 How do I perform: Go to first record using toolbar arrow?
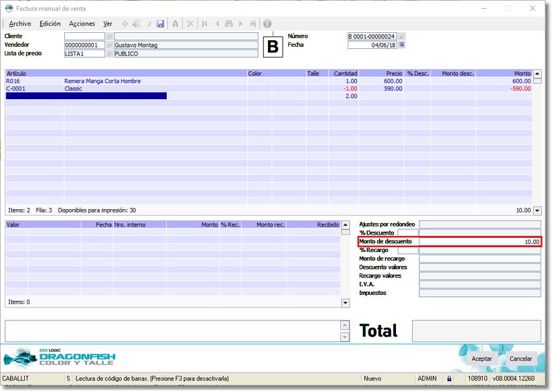click(x=204, y=23)
